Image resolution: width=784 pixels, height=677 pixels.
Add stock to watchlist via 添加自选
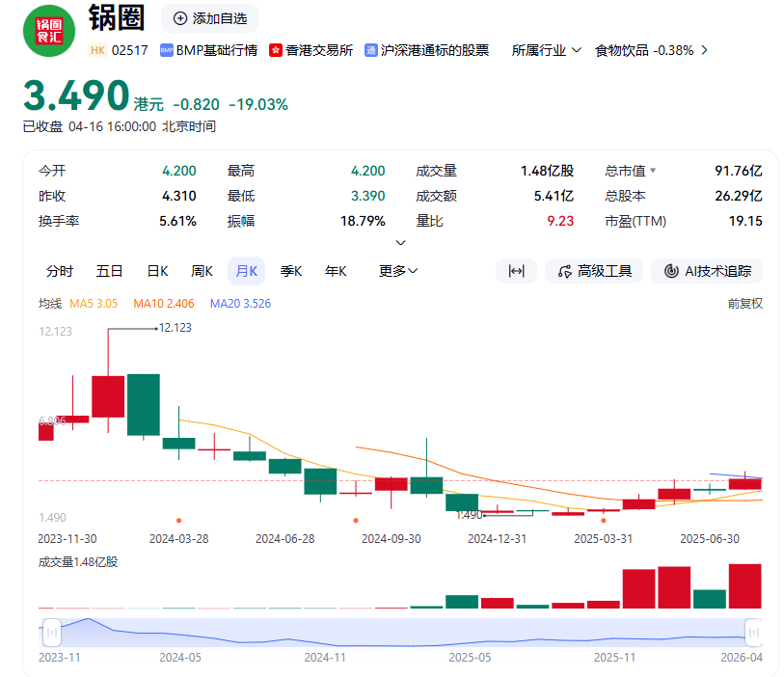[209, 18]
